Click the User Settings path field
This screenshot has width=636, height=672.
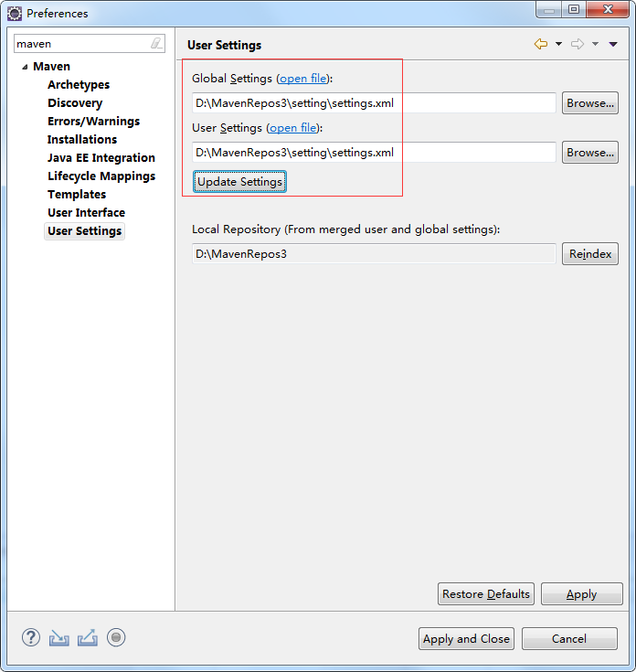(x=374, y=152)
